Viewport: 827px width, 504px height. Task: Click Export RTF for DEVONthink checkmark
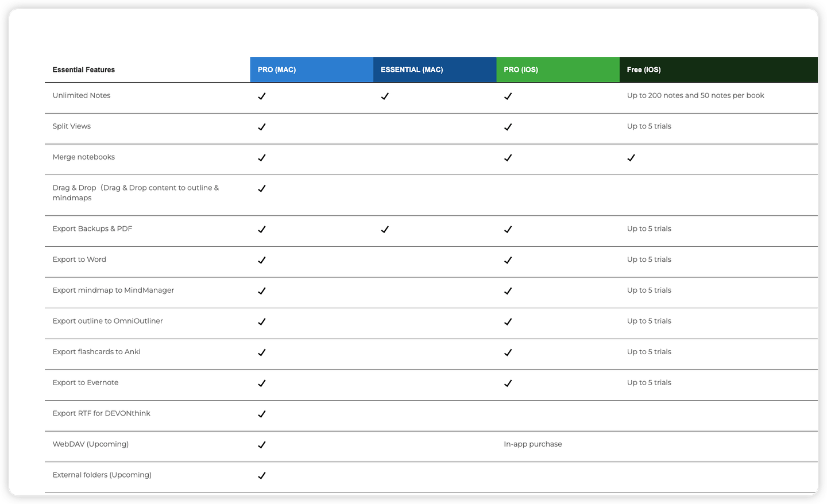coord(262,414)
